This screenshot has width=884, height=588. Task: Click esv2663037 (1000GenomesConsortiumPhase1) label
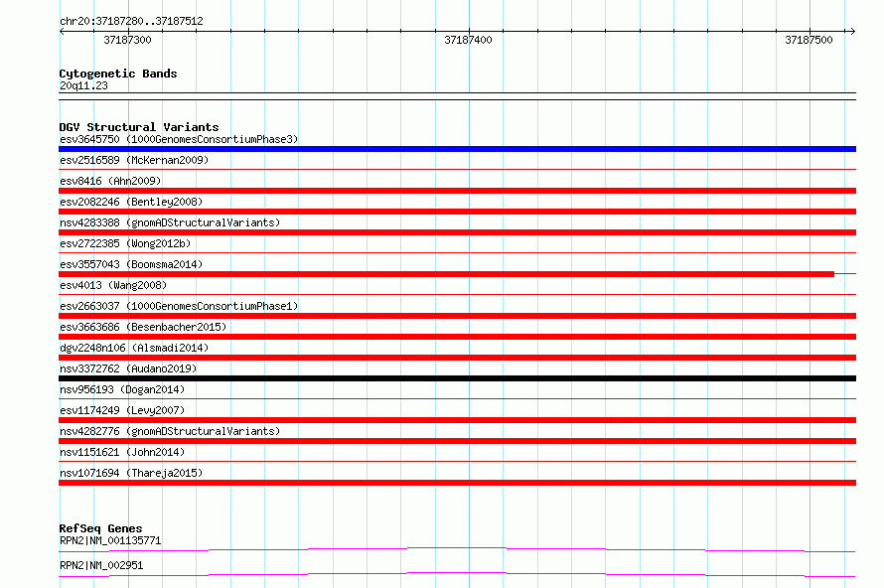[179, 306]
